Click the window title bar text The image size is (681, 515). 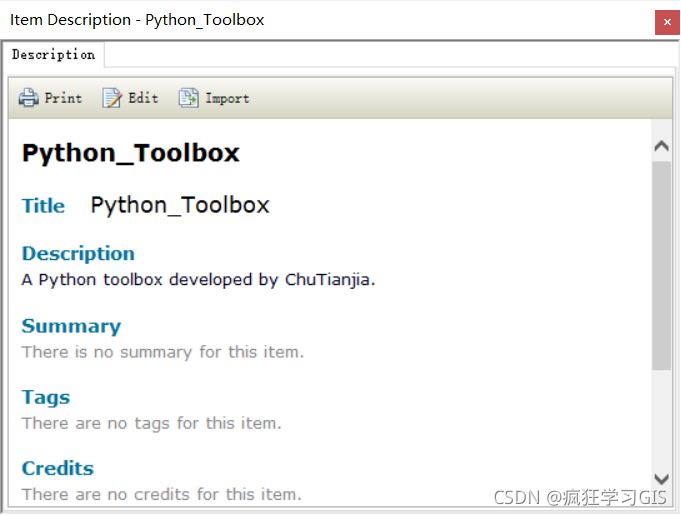click(x=137, y=20)
